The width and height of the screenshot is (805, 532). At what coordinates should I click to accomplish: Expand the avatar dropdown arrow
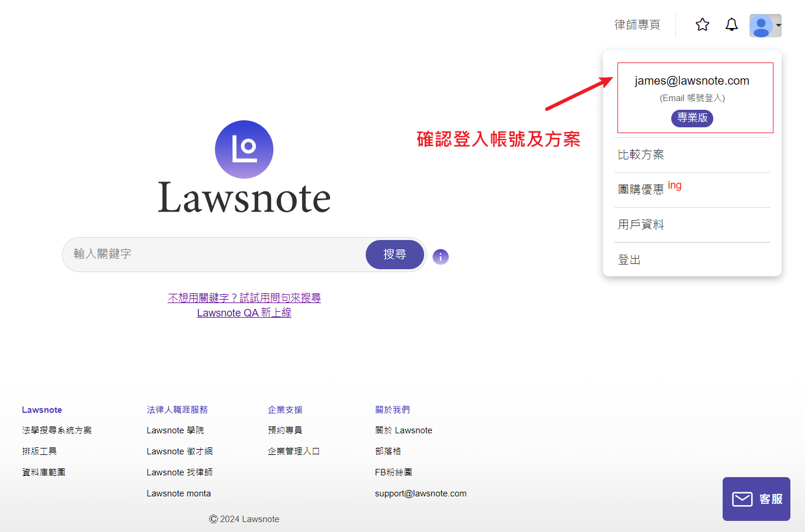coord(778,26)
